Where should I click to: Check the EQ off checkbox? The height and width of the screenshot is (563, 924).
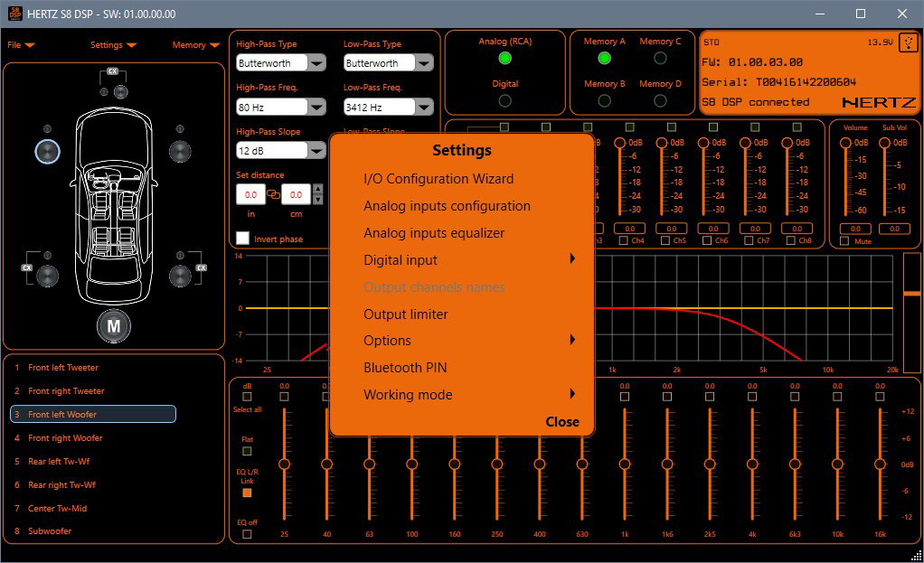tap(247, 534)
